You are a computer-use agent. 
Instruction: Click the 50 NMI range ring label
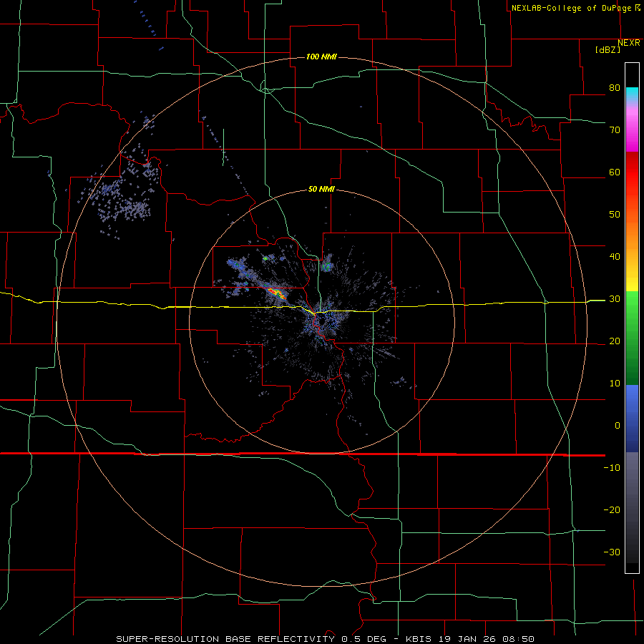pyautogui.click(x=321, y=190)
